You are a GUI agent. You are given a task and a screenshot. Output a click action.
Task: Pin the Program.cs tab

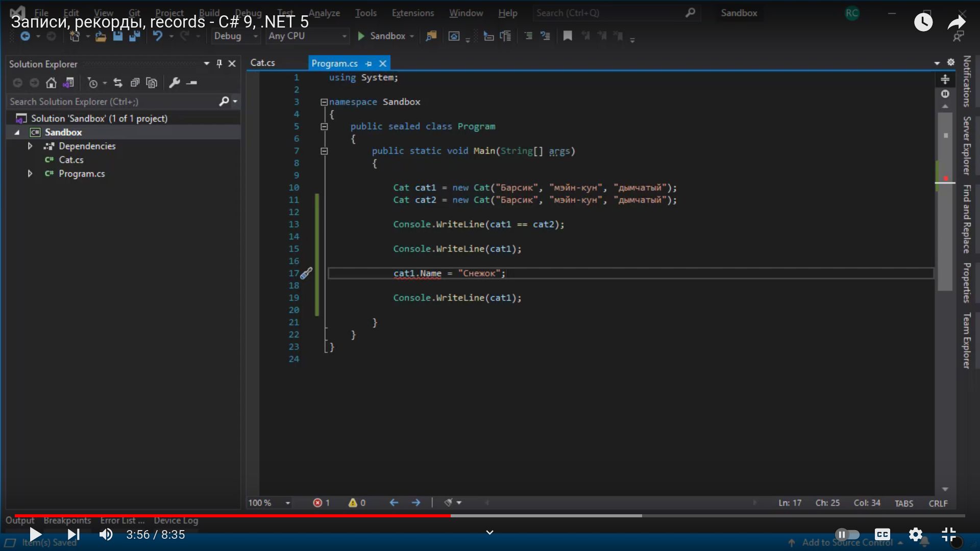pos(369,64)
